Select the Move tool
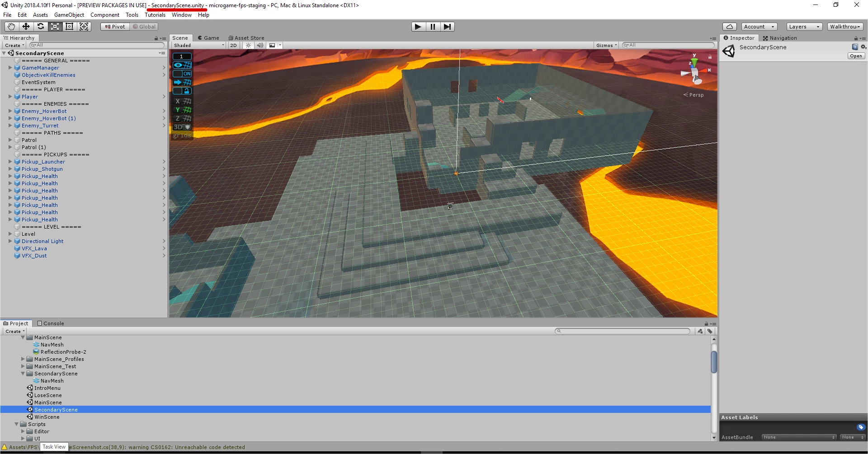The height and width of the screenshot is (454, 868). [x=26, y=27]
